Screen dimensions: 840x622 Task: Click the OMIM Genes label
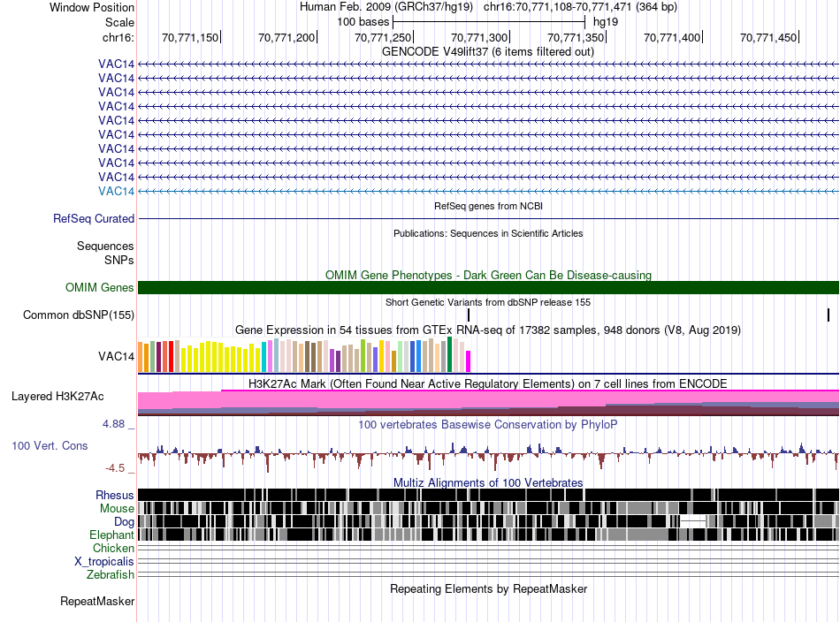100,287
